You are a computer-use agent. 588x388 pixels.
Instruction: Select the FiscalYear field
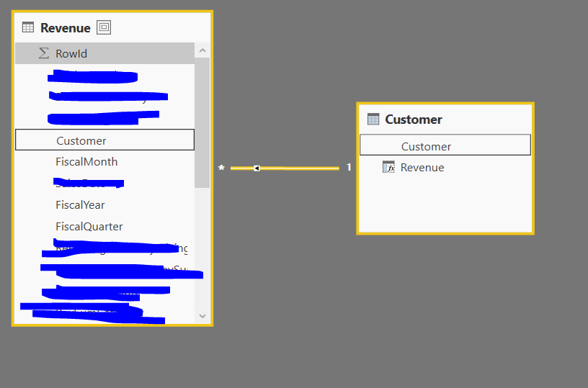click(x=104, y=205)
